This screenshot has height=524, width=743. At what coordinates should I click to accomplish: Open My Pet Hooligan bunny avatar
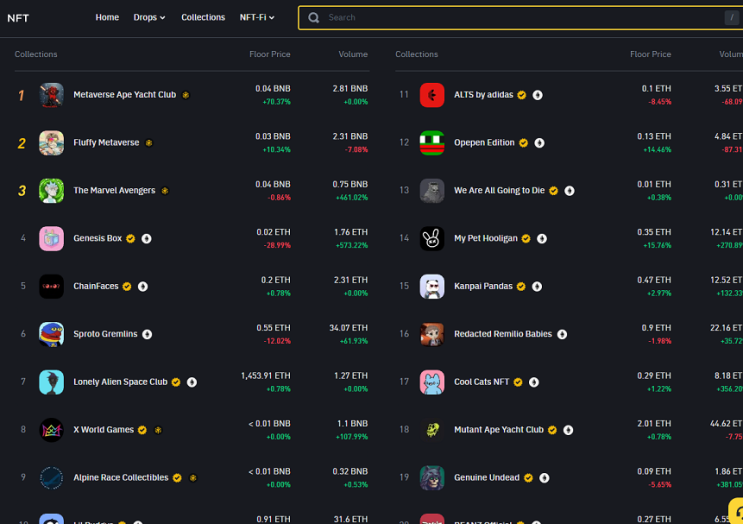coord(432,238)
